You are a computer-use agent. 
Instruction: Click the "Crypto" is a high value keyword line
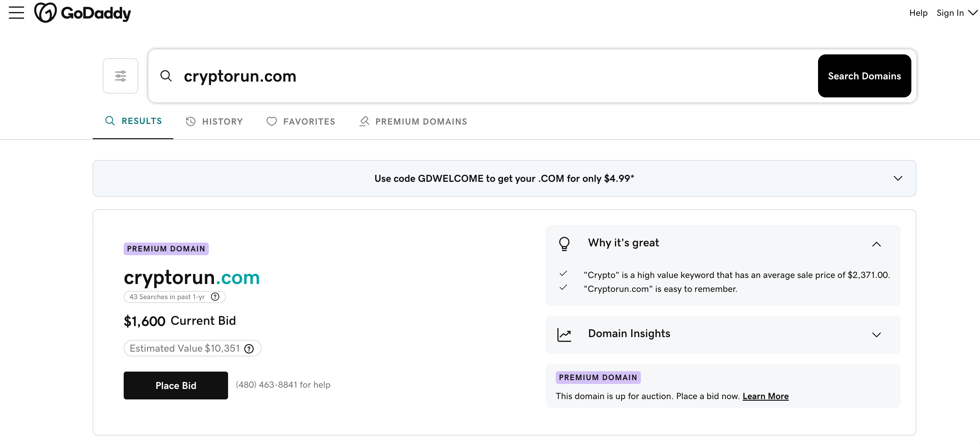point(737,275)
